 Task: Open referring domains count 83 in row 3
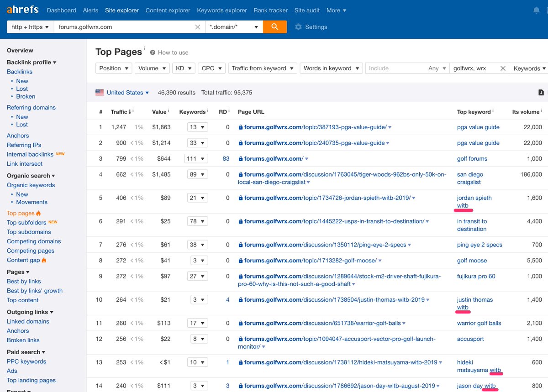[226, 159]
